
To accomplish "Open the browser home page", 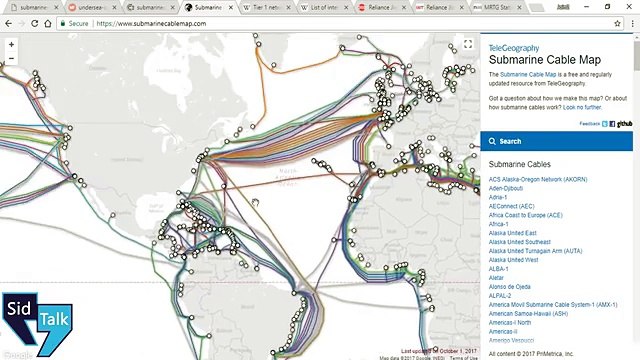I will 48,24.
